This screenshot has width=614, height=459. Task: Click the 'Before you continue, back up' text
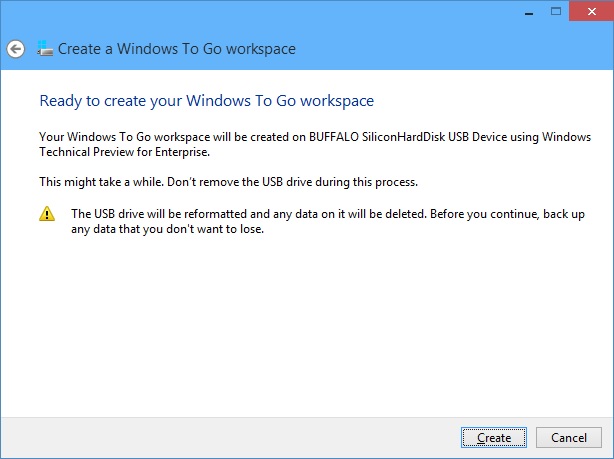pyautogui.click(x=507, y=214)
